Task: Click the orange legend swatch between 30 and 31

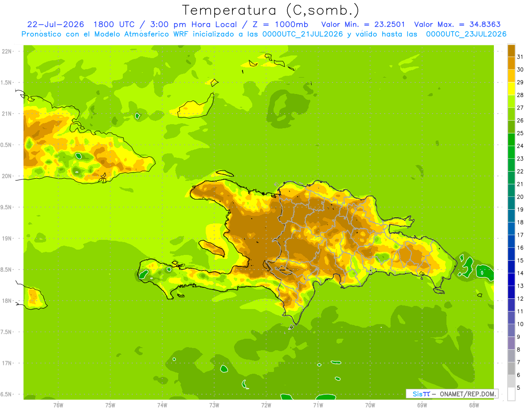Action: (511, 63)
